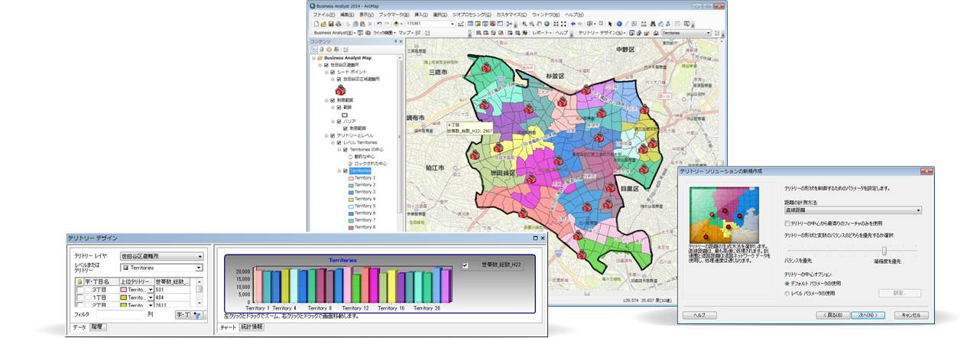Click the 字・丁 button next to filter
The image size is (980, 338).
[x=183, y=315]
